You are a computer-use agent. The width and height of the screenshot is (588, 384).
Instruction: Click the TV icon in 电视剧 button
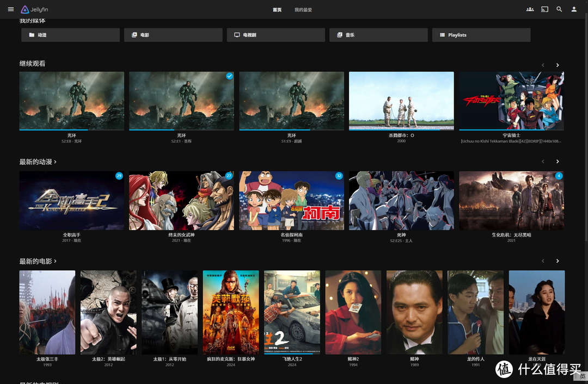click(x=237, y=35)
